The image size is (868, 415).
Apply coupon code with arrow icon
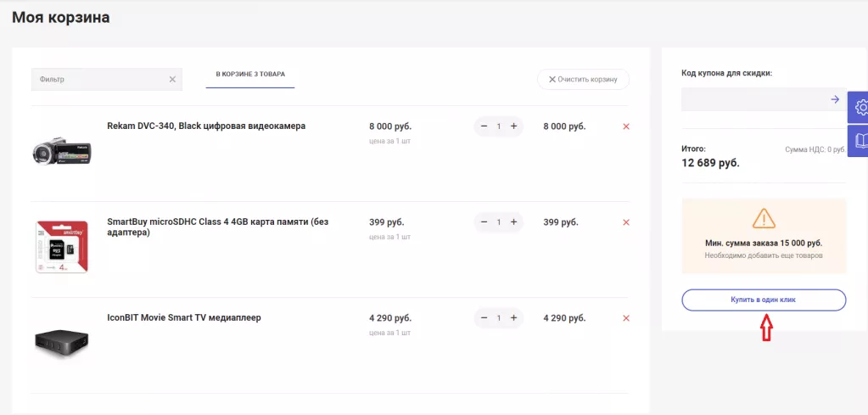tap(835, 99)
